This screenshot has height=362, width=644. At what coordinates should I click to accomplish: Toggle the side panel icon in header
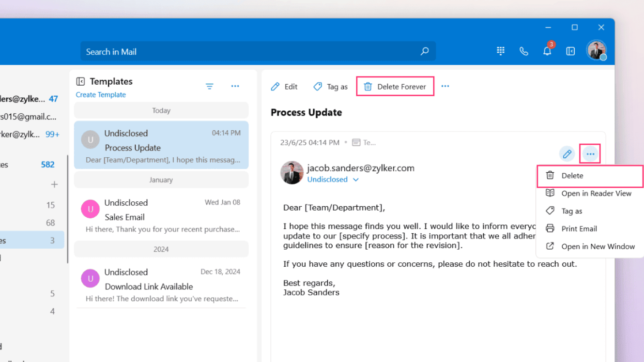(570, 51)
